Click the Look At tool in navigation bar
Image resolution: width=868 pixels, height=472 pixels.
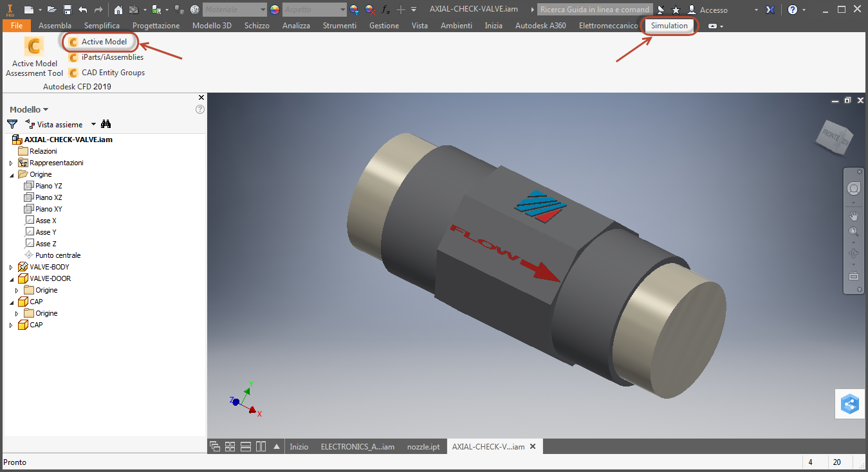pos(854,276)
